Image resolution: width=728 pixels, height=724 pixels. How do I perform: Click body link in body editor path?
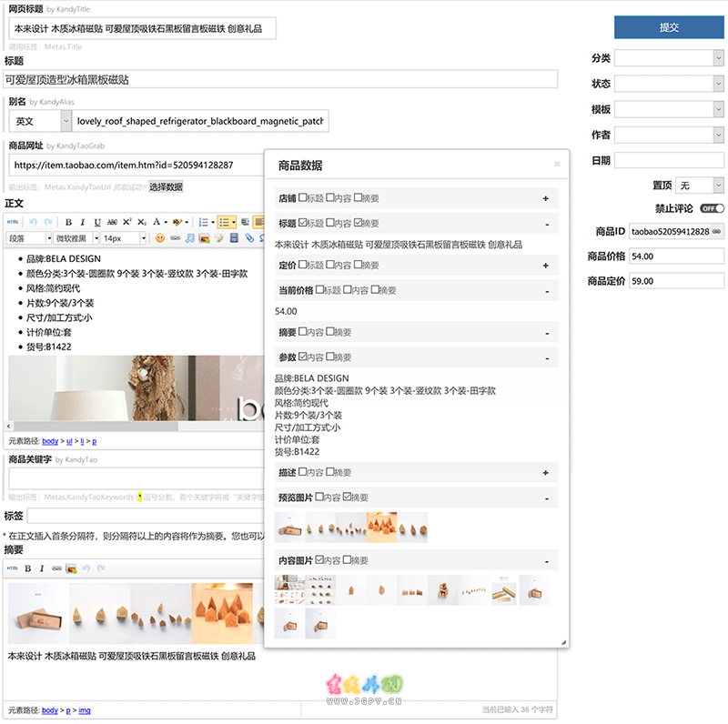50,441
